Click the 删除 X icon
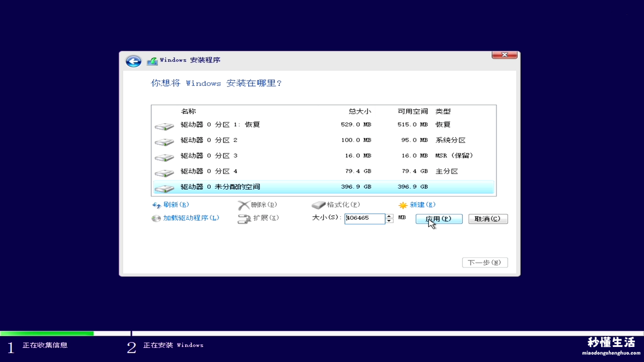 tap(244, 205)
